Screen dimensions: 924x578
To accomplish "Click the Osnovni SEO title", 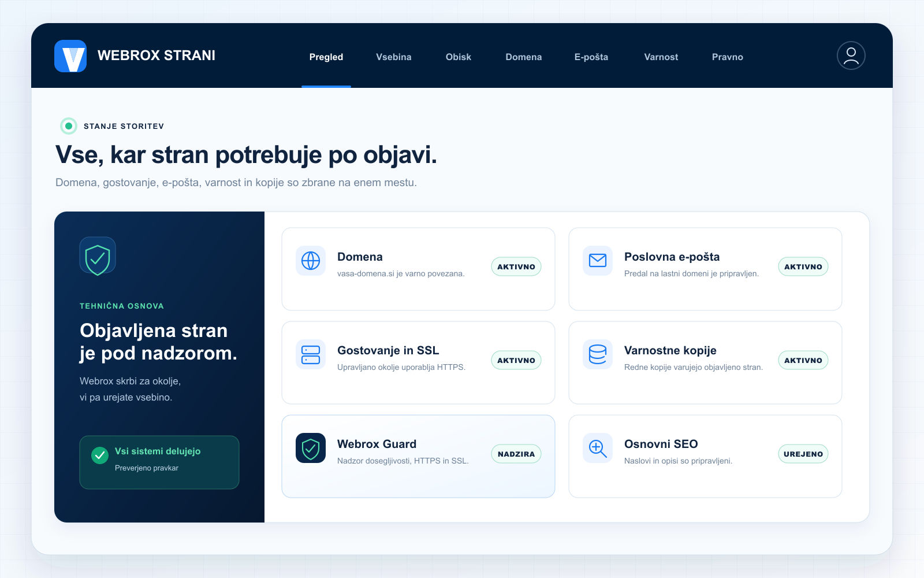I will pos(661,444).
